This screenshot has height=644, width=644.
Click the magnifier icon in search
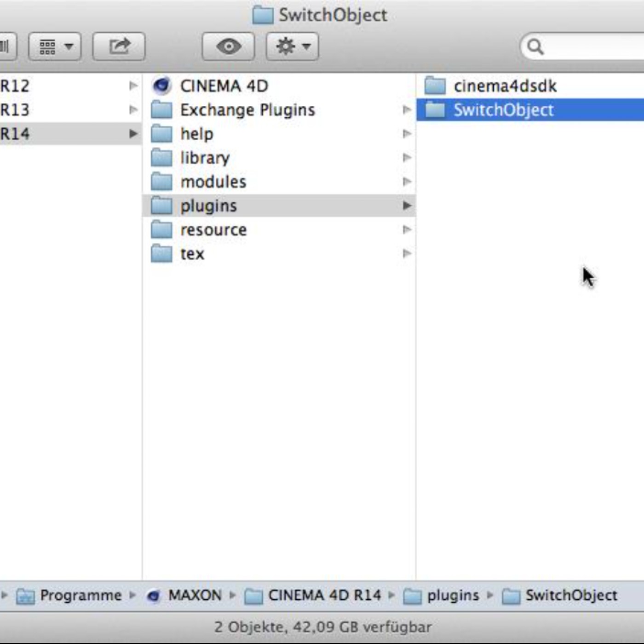535,46
